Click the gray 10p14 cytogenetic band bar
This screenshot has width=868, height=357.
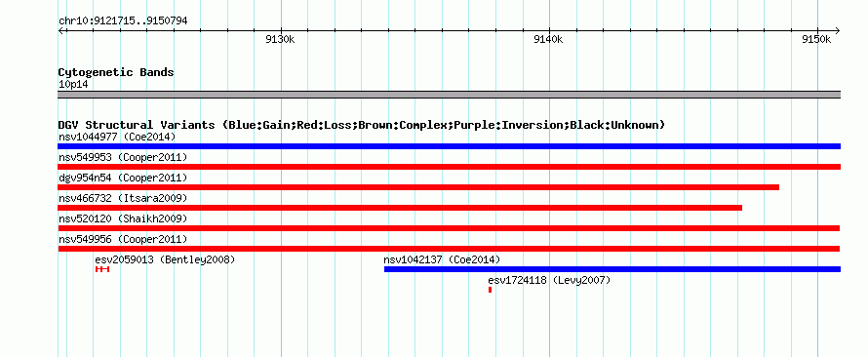449,95
